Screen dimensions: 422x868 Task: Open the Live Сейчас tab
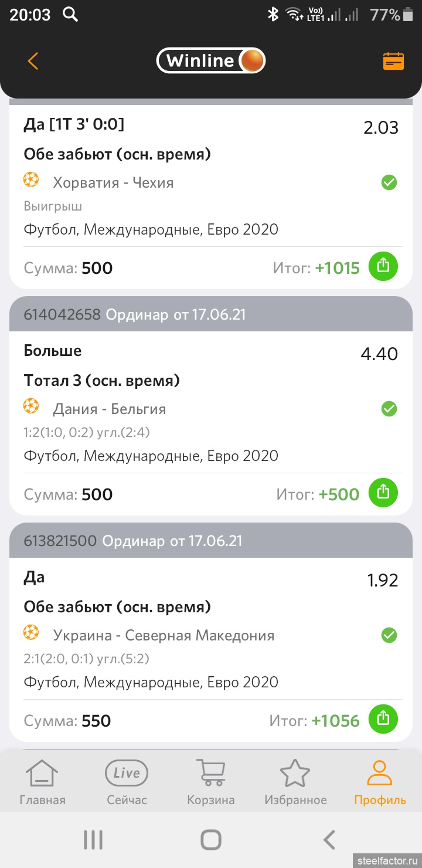coord(127,782)
